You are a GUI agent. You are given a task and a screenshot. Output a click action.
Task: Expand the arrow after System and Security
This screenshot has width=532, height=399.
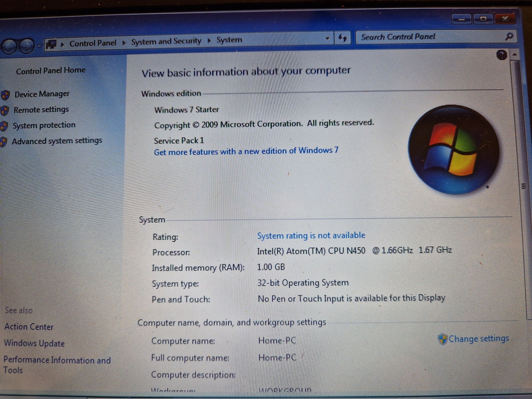pyautogui.click(x=209, y=41)
